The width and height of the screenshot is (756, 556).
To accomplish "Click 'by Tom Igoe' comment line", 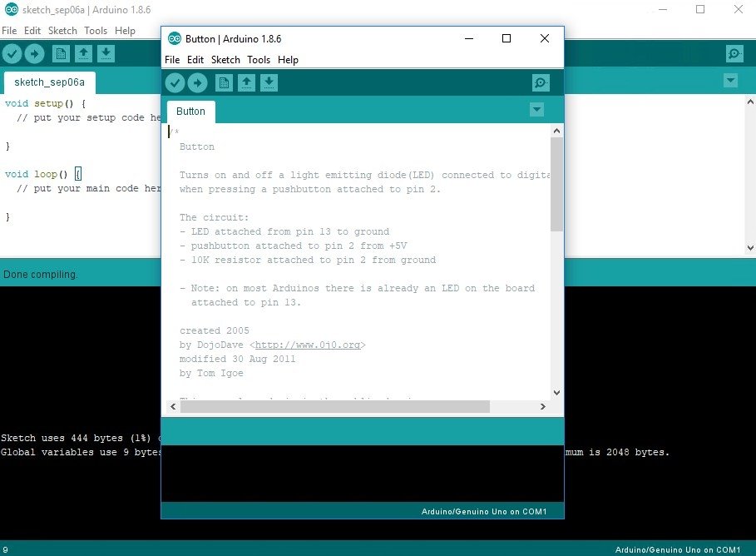I will (x=211, y=373).
